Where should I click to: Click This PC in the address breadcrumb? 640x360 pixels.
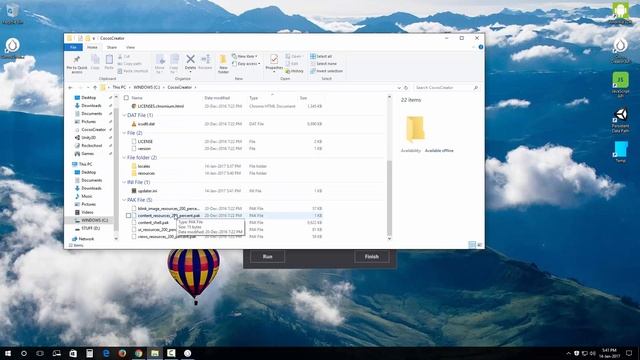pos(119,87)
